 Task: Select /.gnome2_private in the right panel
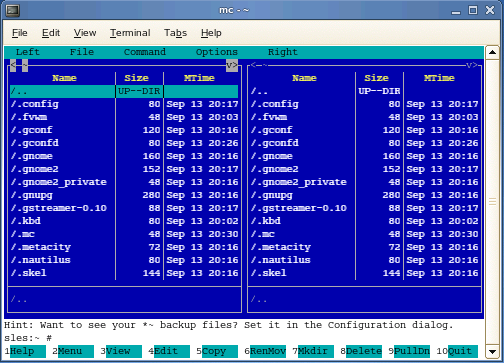click(364, 182)
